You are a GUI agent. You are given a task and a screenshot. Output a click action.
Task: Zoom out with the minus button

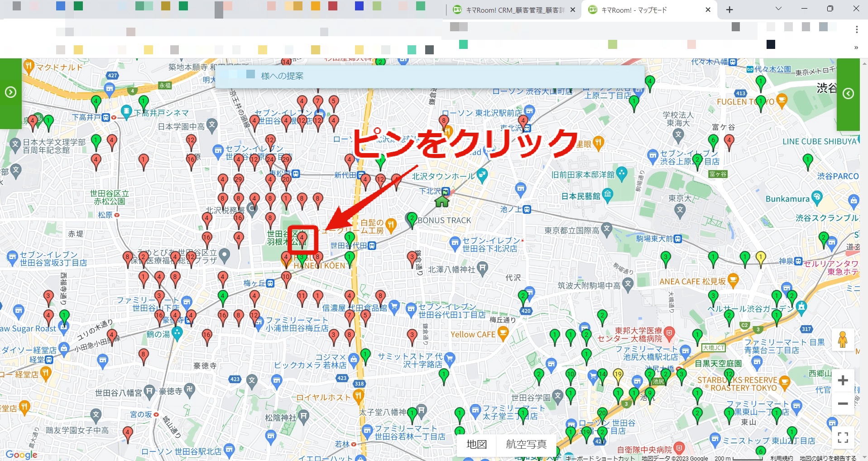click(843, 403)
